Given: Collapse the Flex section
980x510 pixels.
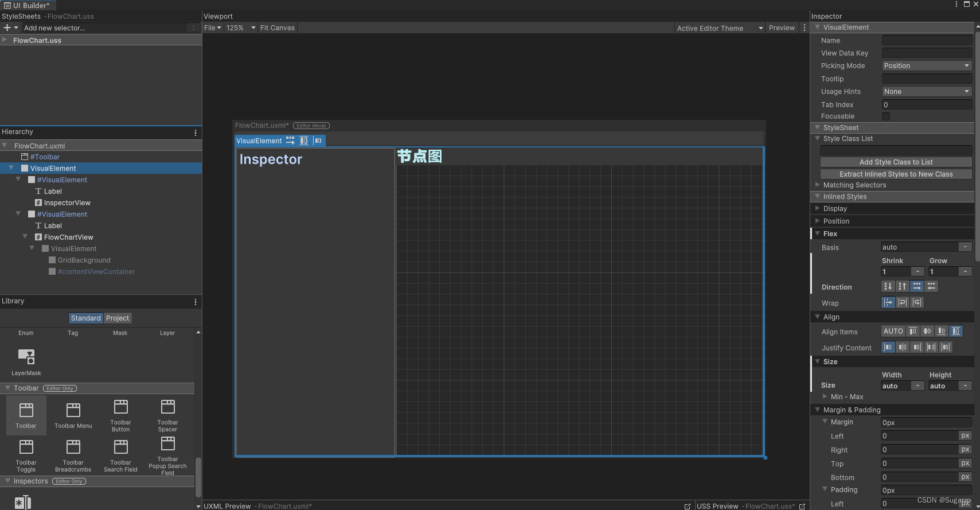Looking at the screenshot, I should (818, 233).
